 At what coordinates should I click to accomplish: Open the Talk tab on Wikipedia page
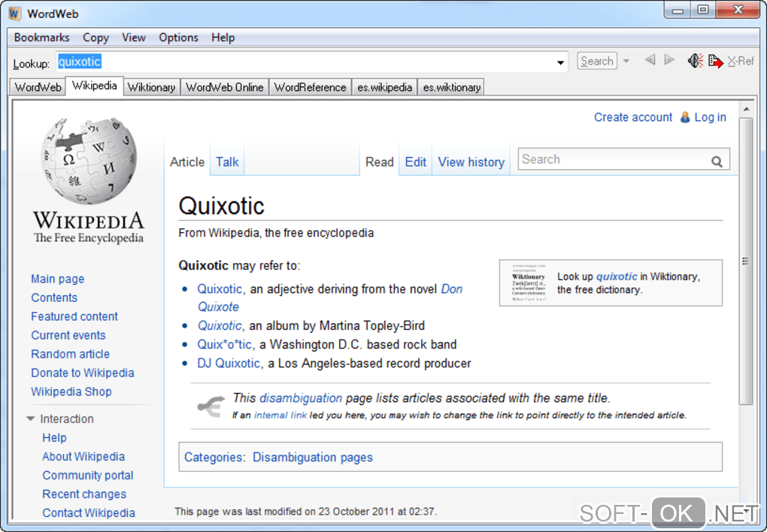(x=227, y=162)
